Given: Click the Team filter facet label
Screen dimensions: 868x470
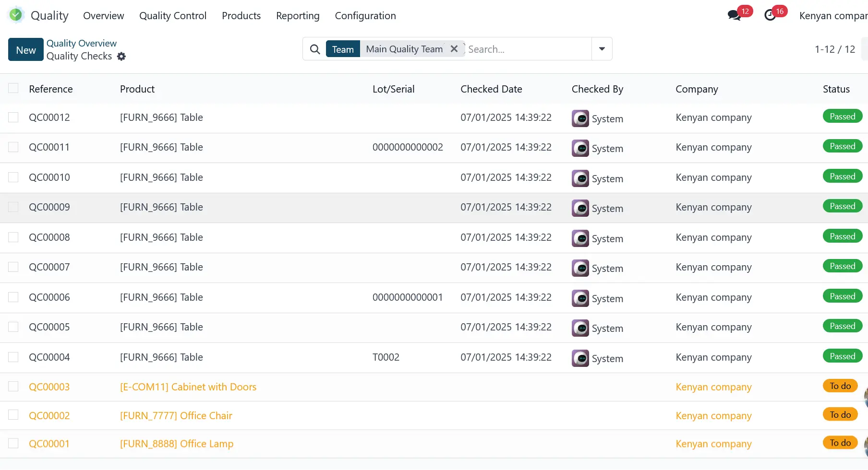Looking at the screenshot, I should click(343, 49).
